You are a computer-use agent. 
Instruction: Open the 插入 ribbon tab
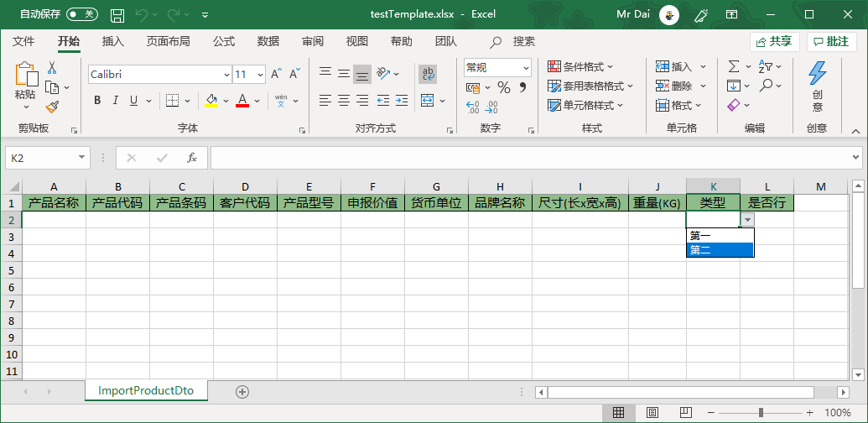click(112, 41)
